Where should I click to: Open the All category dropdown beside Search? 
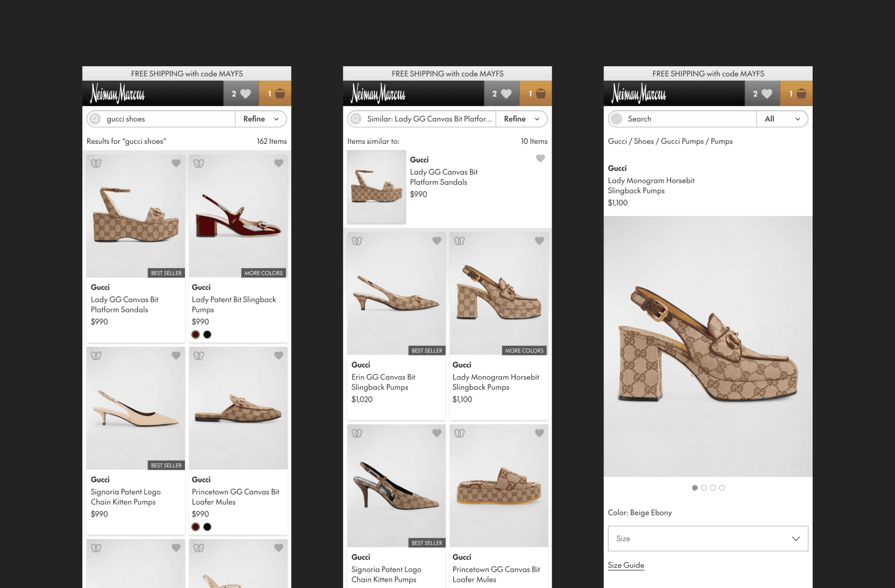(x=782, y=119)
